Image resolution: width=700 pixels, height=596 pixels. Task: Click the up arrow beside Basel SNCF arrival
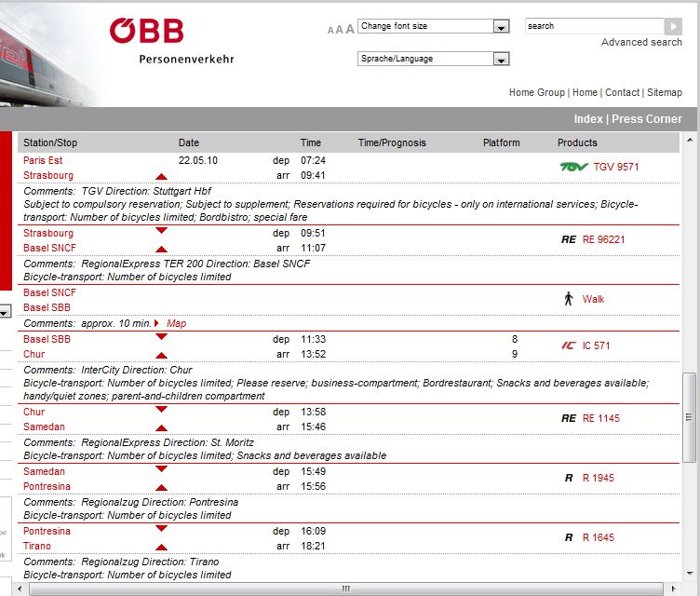tap(161, 250)
